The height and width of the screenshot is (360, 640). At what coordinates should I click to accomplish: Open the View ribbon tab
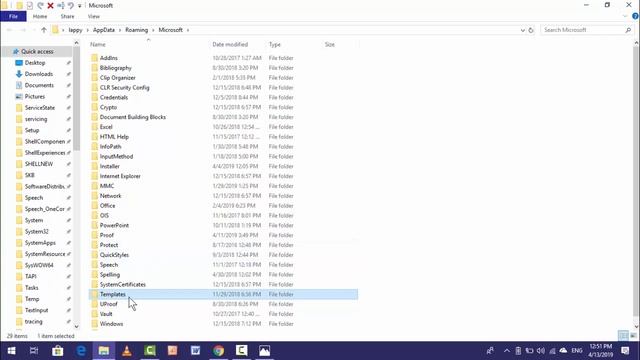93,16
